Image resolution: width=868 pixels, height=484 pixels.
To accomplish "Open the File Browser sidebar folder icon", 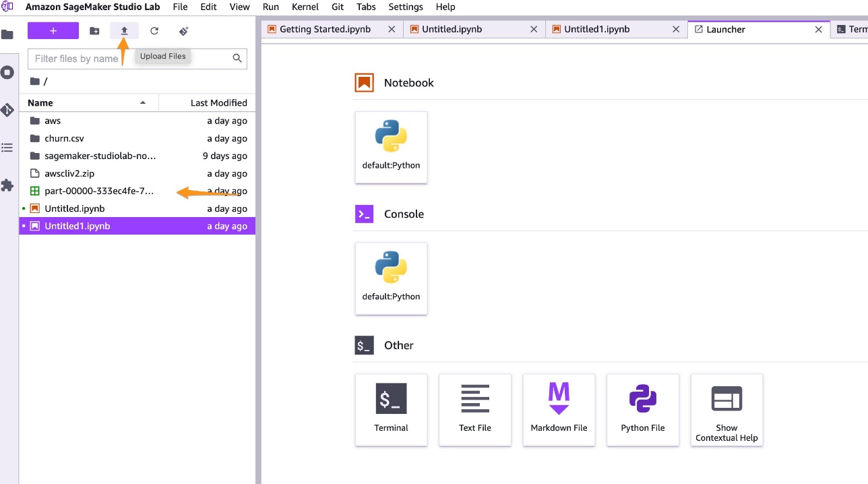I will (7, 34).
